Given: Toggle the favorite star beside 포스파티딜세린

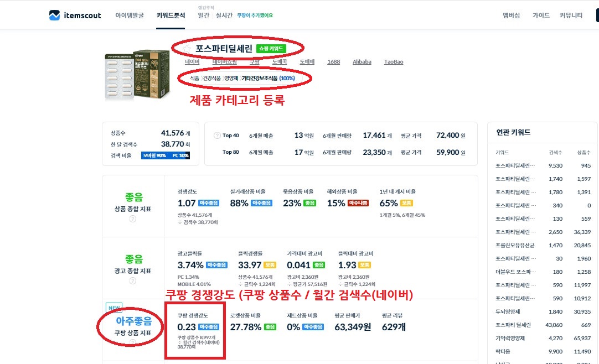Looking at the screenshot, I should tap(187, 49).
